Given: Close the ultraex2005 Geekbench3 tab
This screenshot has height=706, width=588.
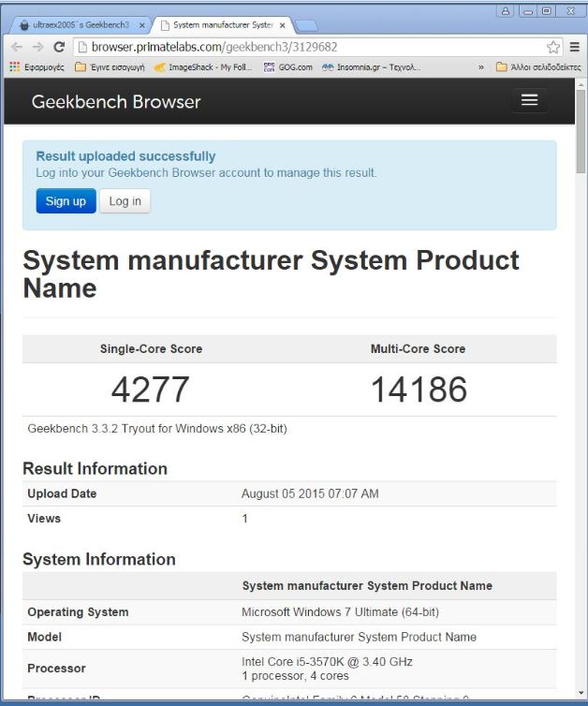Looking at the screenshot, I should 141,25.
